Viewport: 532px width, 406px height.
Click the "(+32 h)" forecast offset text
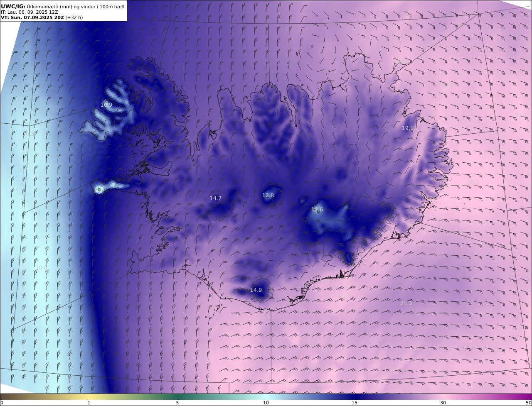tap(74, 17)
